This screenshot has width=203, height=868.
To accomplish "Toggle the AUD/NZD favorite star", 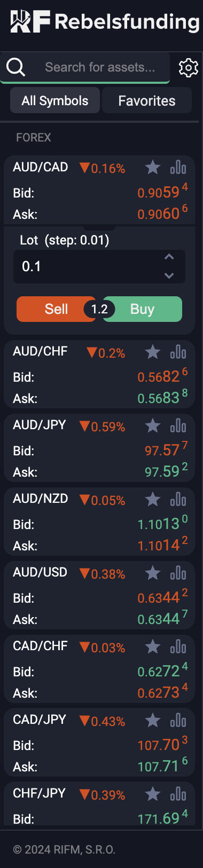I will (153, 499).
